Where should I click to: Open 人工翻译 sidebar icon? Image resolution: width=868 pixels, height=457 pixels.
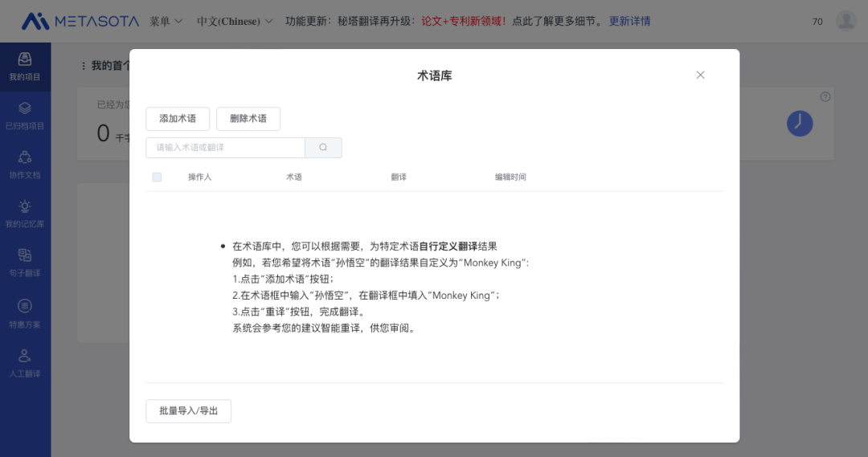(x=25, y=362)
